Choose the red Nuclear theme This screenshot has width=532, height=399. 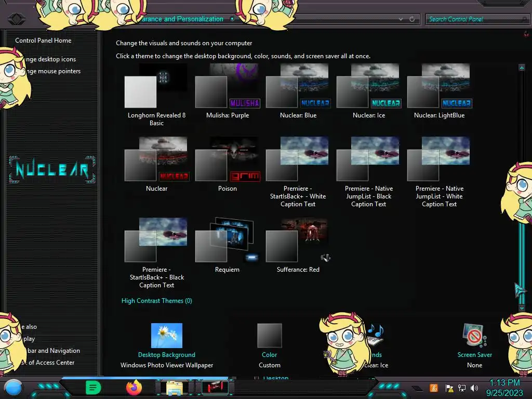pyautogui.click(x=156, y=164)
